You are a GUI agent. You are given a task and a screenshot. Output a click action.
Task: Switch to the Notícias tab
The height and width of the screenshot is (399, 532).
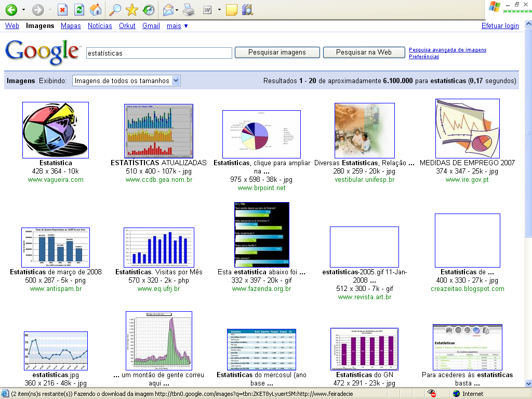(x=100, y=25)
